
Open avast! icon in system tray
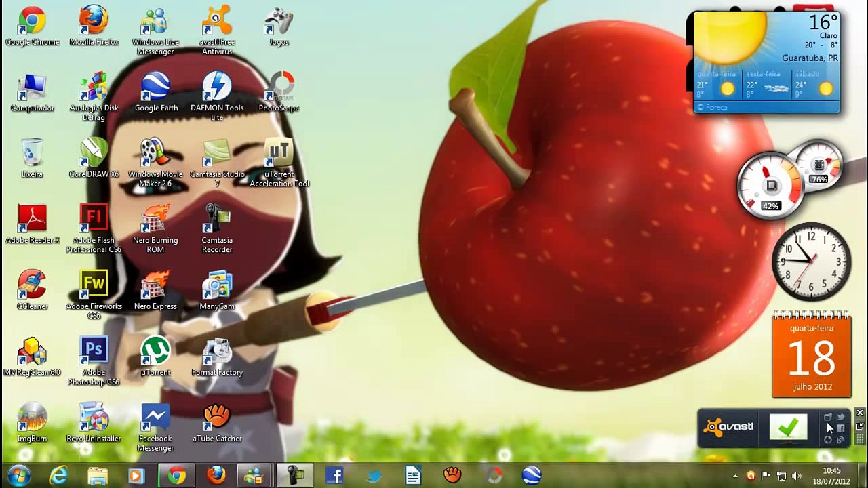pos(751,476)
